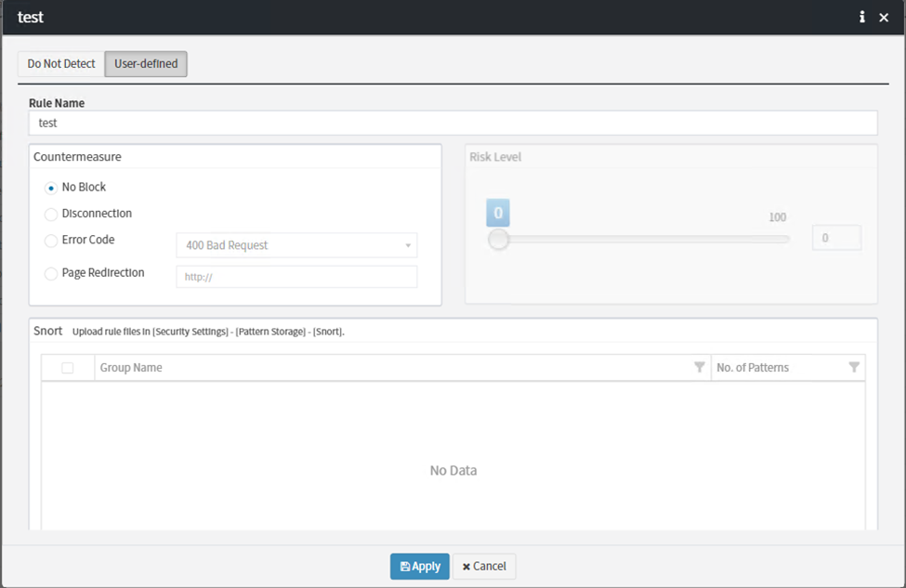Image resolution: width=906 pixels, height=588 pixels.
Task: Click the Risk Level numeric value box
Action: coord(836,239)
